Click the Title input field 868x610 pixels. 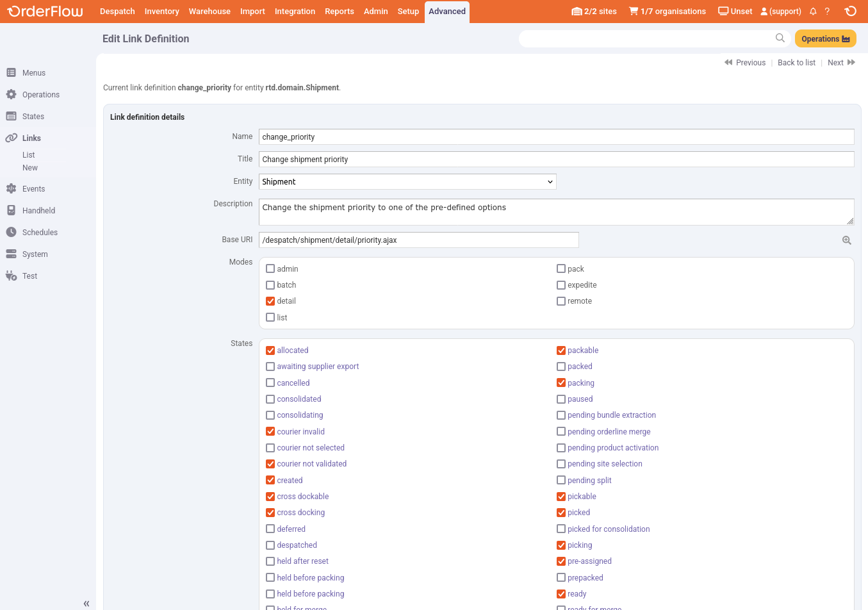tap(556, 160)
